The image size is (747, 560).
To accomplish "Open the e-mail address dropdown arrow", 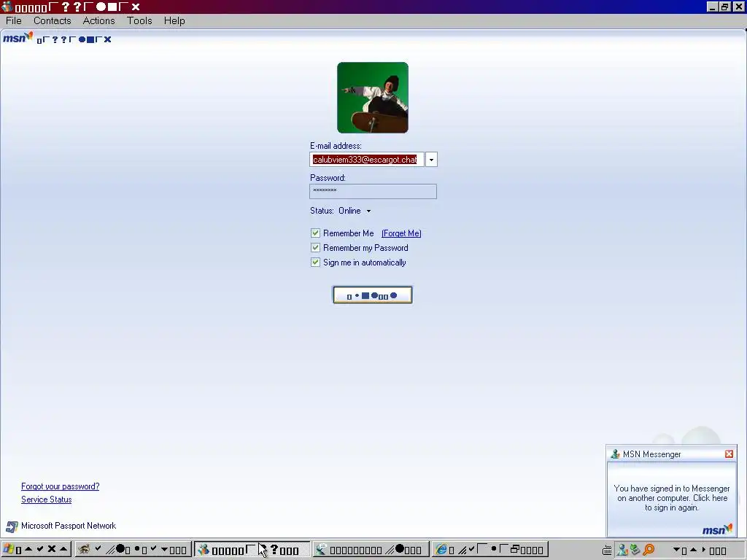I will (431, 160).
